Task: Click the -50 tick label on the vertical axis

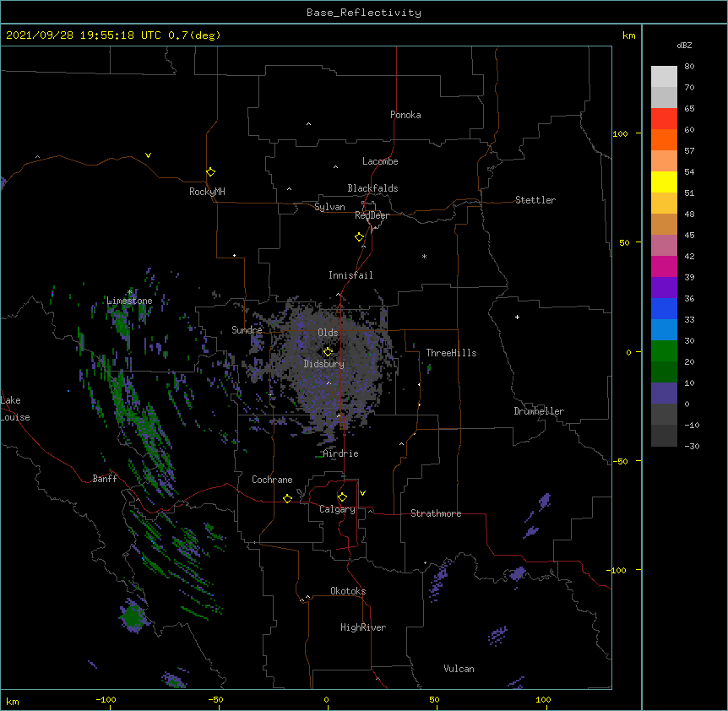Action: point(620,461)
